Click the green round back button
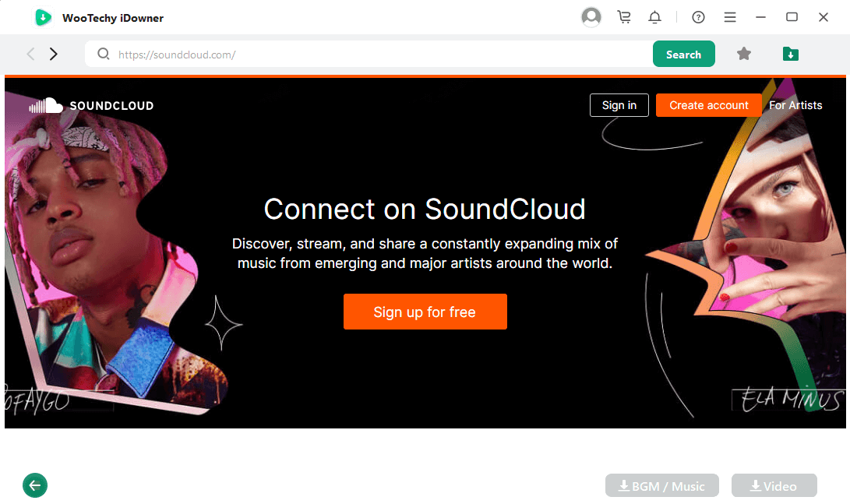Image resolution: width=850 pixels, height=504 pixels. pyautogui.click(x=35, y=485)
